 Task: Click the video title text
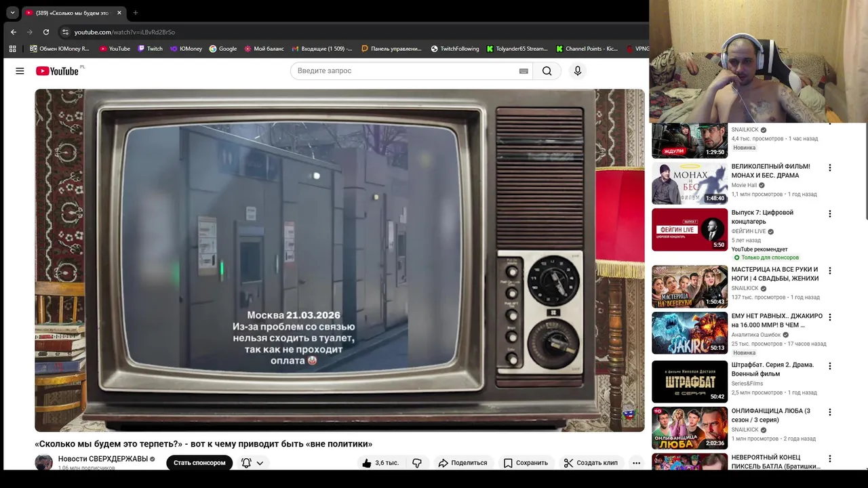point(203,444)
